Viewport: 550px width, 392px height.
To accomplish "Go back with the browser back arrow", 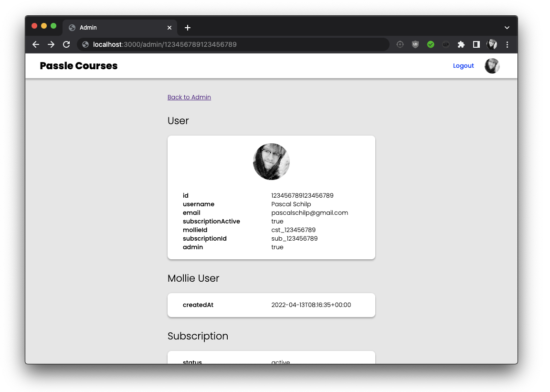I will coord(36,44).
